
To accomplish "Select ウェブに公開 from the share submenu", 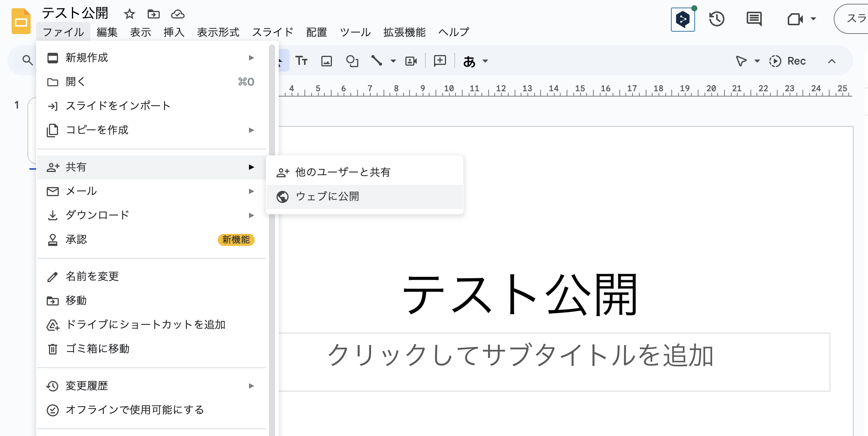I will (x=327, y=197).
